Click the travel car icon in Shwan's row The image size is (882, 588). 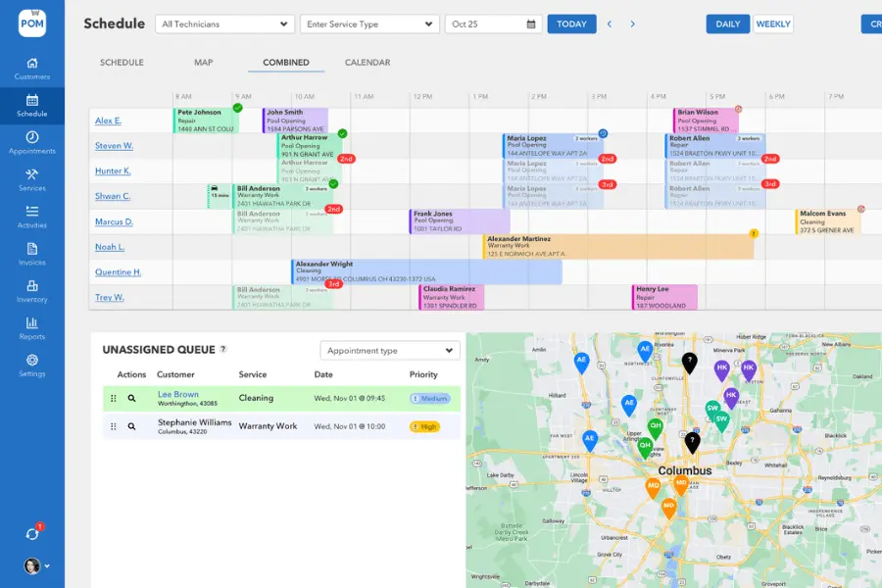click(x=215, y=188)
